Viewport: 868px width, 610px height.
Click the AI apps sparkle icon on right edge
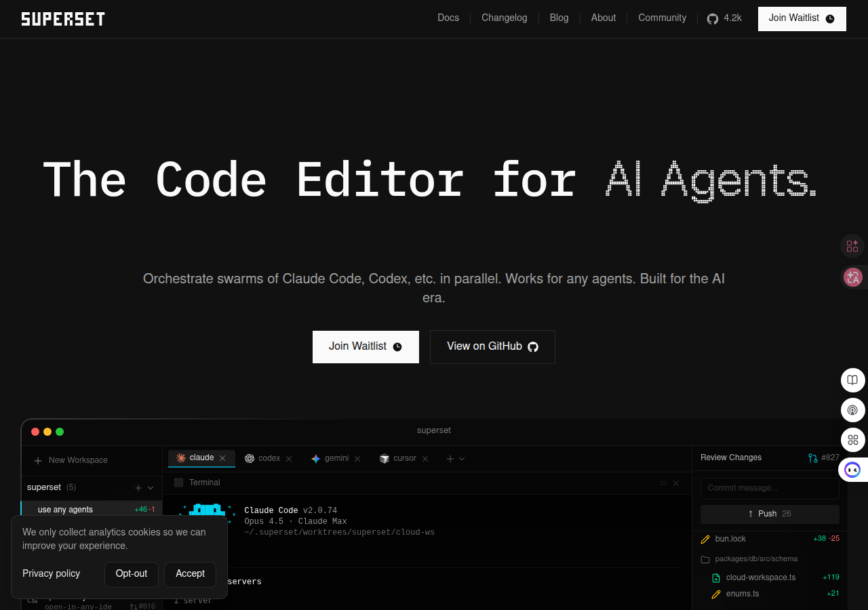point(852,246)
